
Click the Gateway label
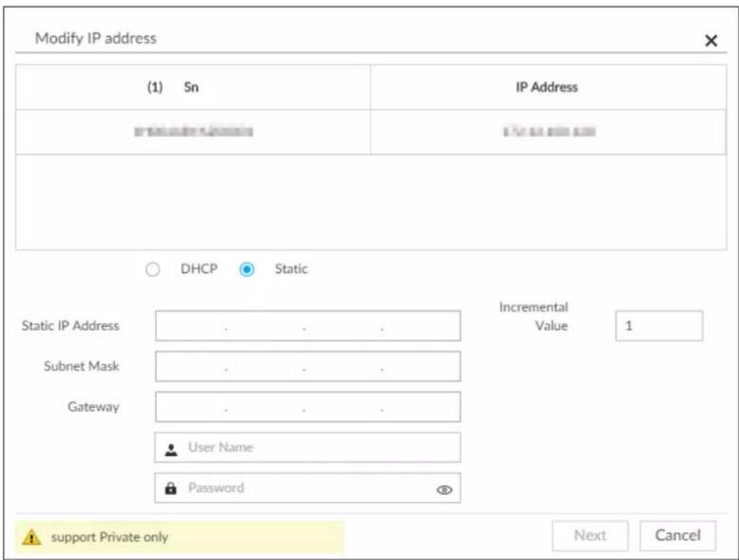click(x=93, y=407)
